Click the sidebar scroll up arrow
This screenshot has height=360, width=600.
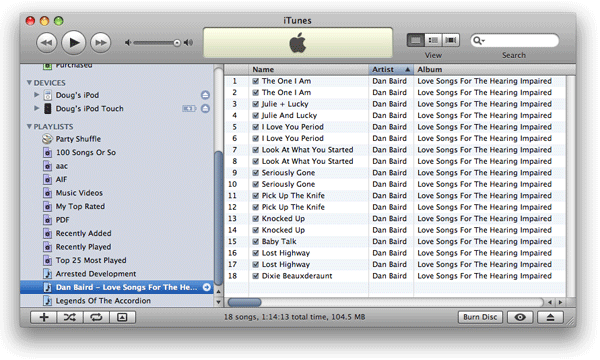tap(218, 292)
